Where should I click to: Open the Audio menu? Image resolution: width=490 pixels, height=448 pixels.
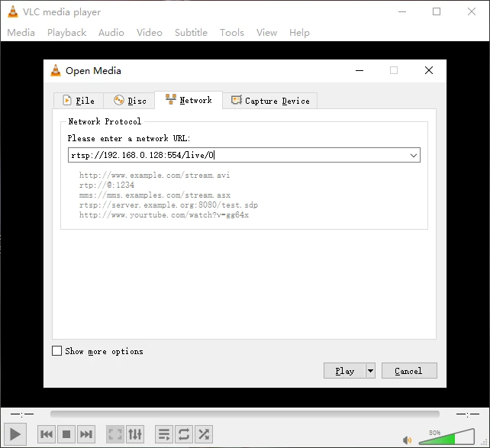pyautogui.click(x=111, y=33)
